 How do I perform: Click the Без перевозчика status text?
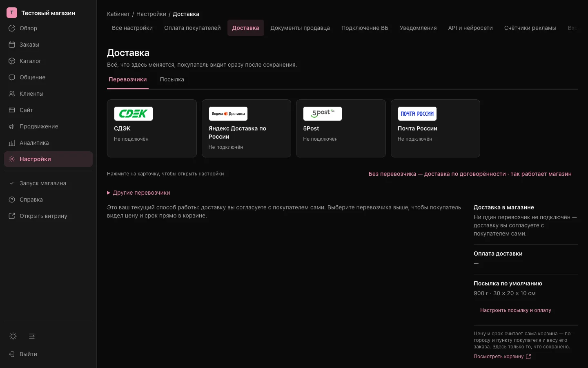tap(470, 174)
